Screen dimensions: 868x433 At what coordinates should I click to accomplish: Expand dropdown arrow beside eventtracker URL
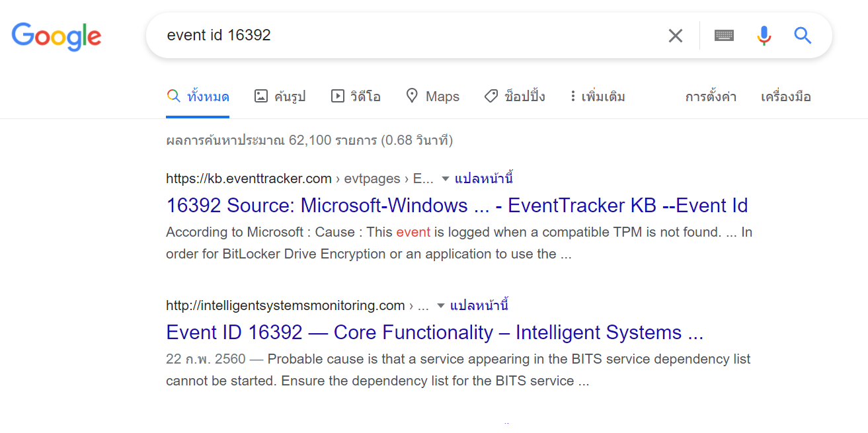(445, 178)
